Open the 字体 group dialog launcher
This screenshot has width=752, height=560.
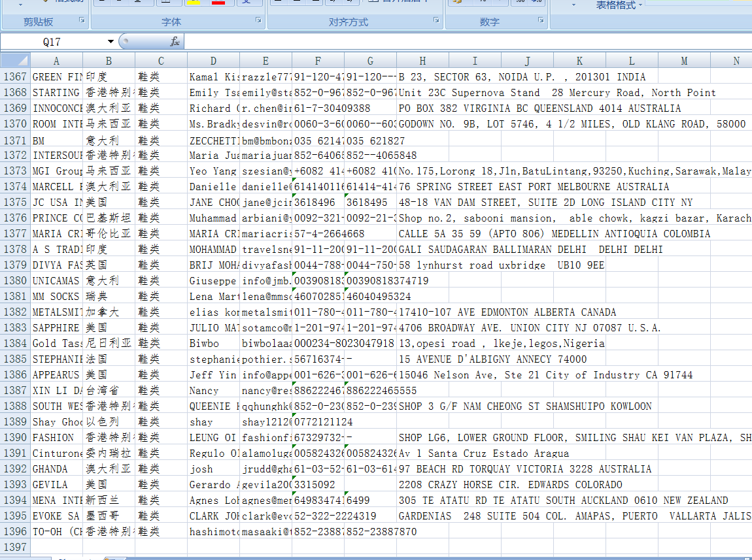point(259,21)
